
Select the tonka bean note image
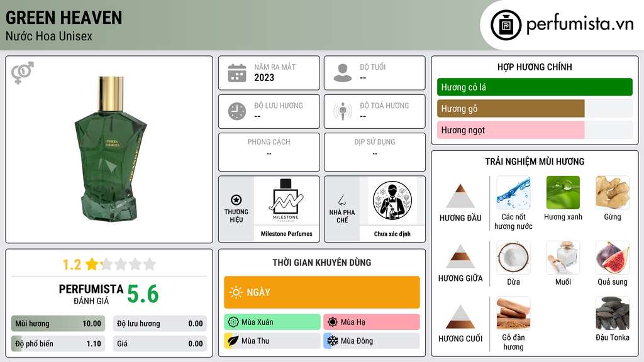(613, 313)
